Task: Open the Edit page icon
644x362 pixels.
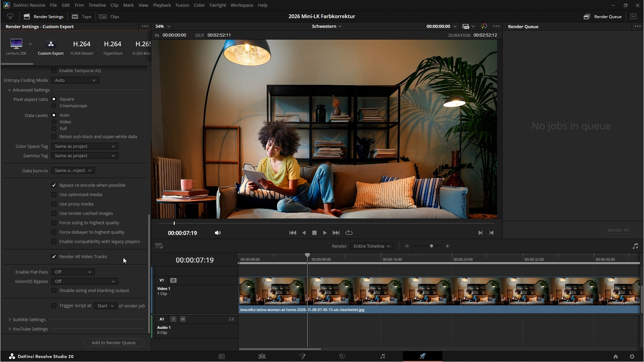Action: [x=262, y=356]
